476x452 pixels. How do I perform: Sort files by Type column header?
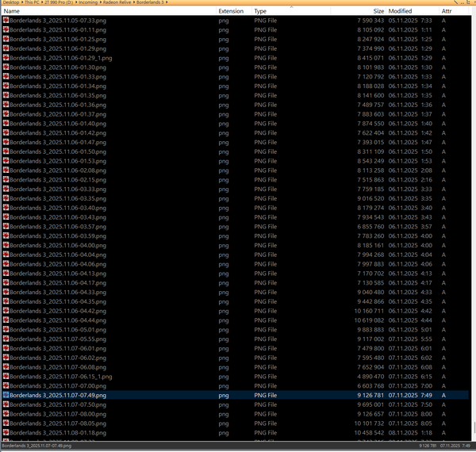(260, 11)
